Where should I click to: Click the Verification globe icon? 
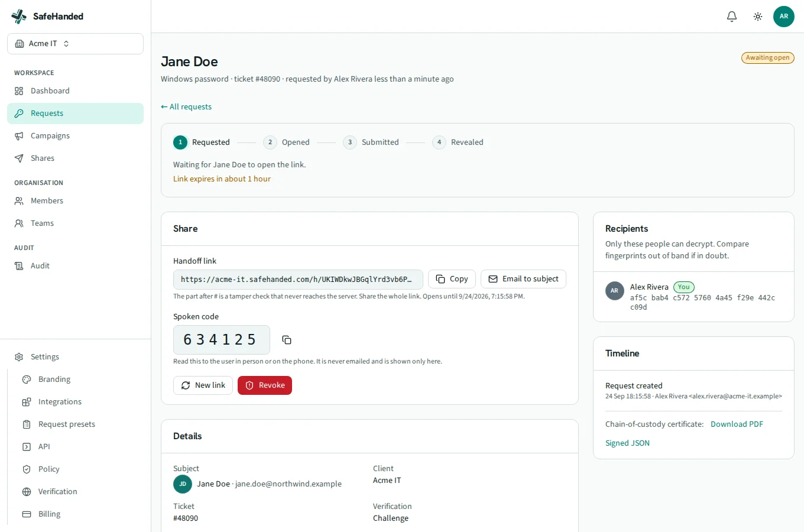click(27, 492)
